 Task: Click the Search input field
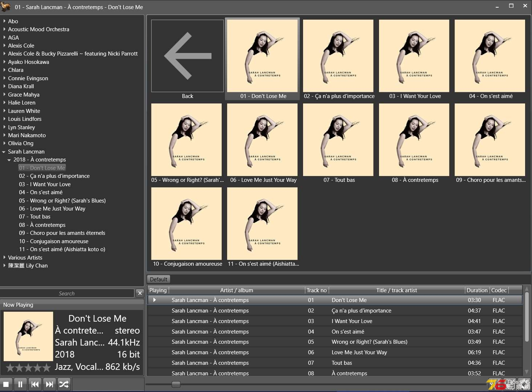[67, 293]
